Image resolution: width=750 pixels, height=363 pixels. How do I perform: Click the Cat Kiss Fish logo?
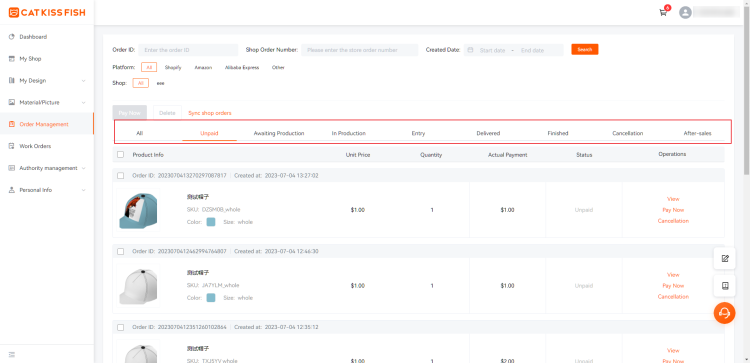pyautogui.click(x=47, y=12)
